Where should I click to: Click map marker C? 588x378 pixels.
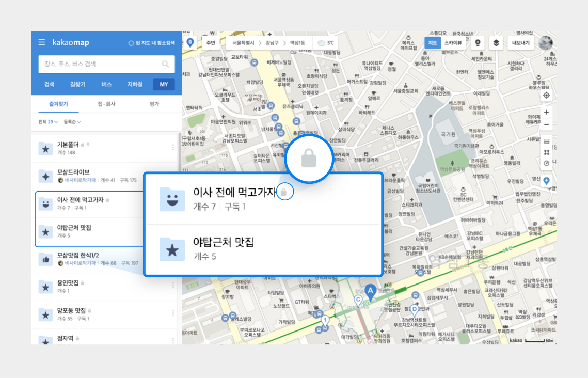point(358,300)
